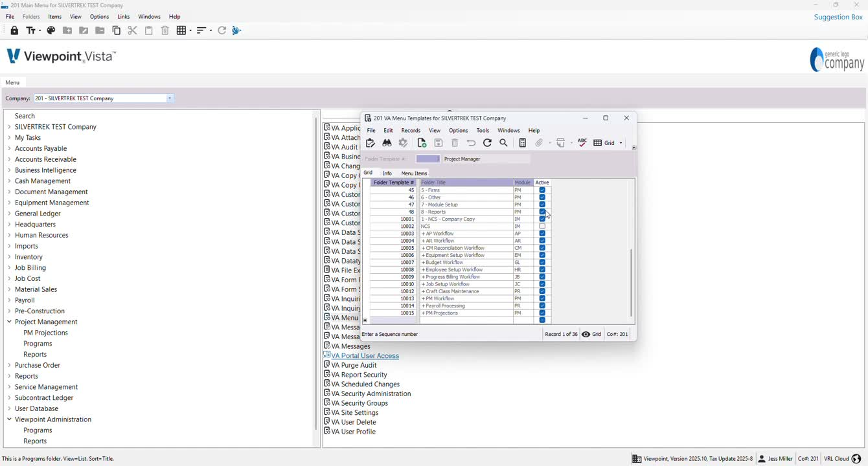The height and width of the screenshot is (466, 868).
Task: Click the eye Grid indicator in status bar
Action: [591, 335]
